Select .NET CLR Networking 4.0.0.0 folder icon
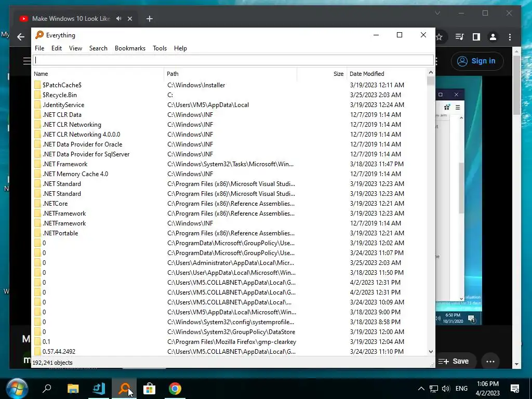Screen dimensions: 532x399 point(37,135)
